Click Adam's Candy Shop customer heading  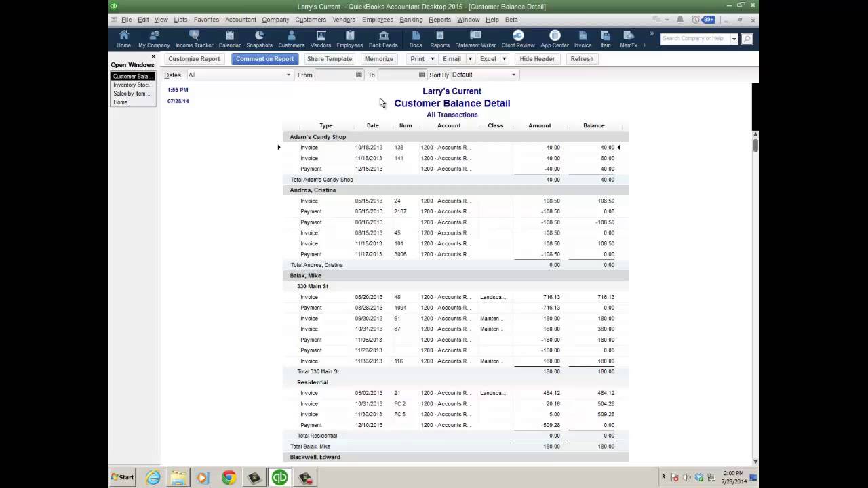coord(318,137)
